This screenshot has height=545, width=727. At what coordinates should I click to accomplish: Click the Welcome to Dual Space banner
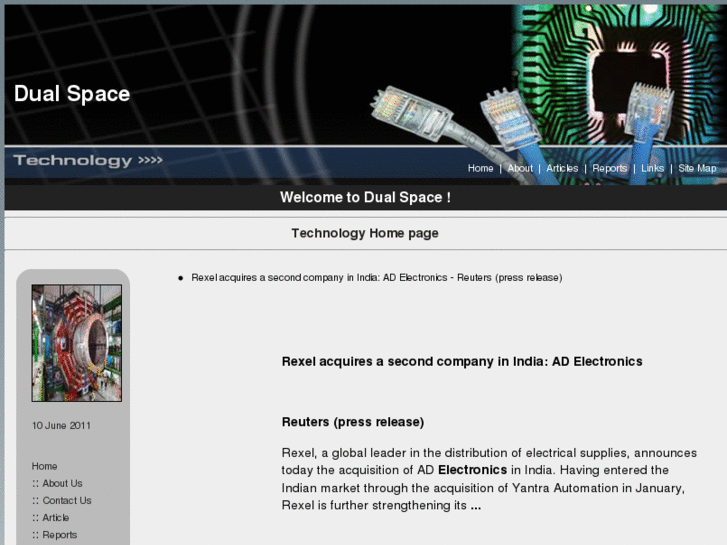pos(365,197)
